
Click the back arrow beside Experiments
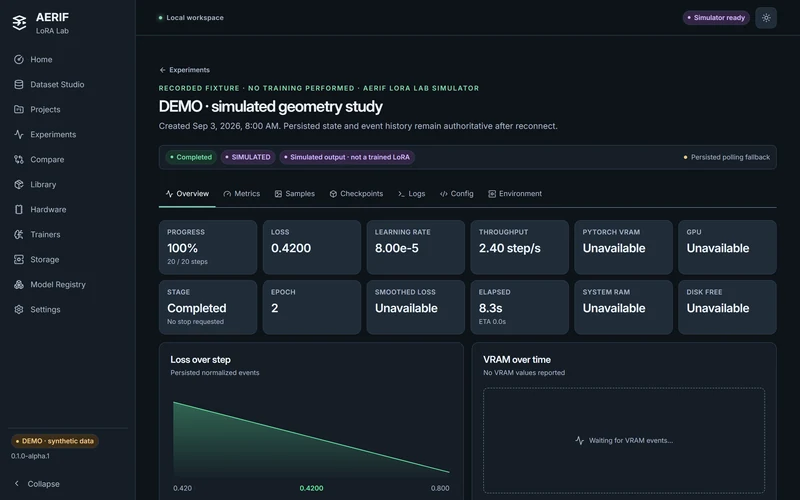[162, 70]
